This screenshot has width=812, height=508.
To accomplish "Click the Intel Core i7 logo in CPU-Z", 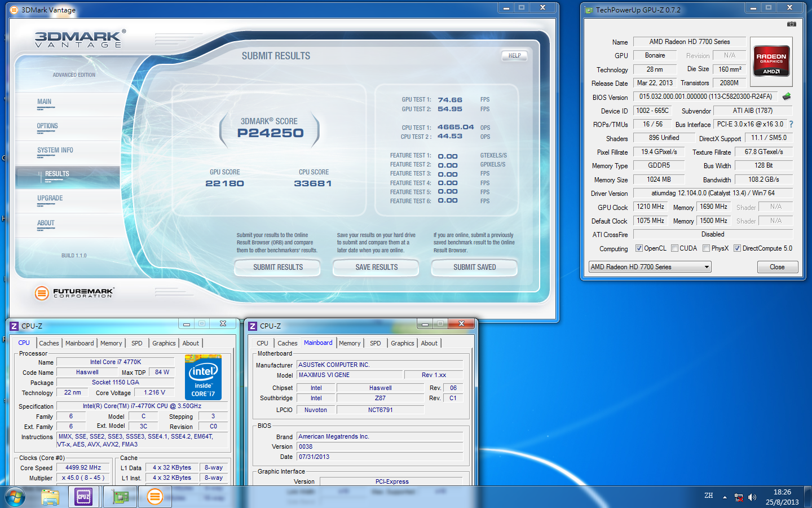I will [203, 377].
